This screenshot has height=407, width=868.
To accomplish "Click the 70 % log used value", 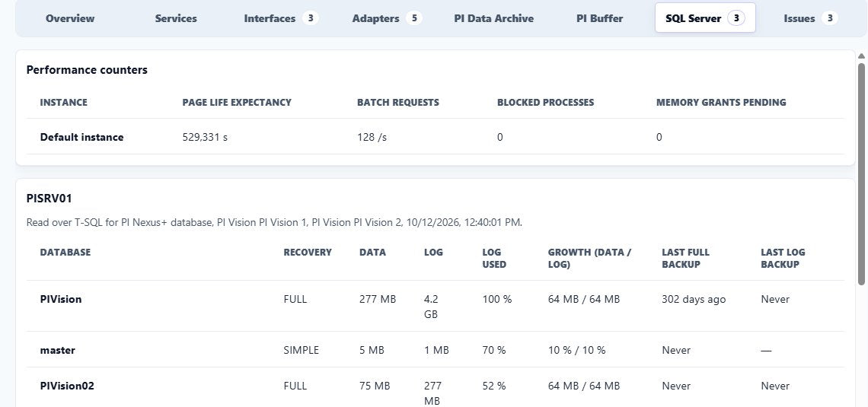I will click(494, 350).
